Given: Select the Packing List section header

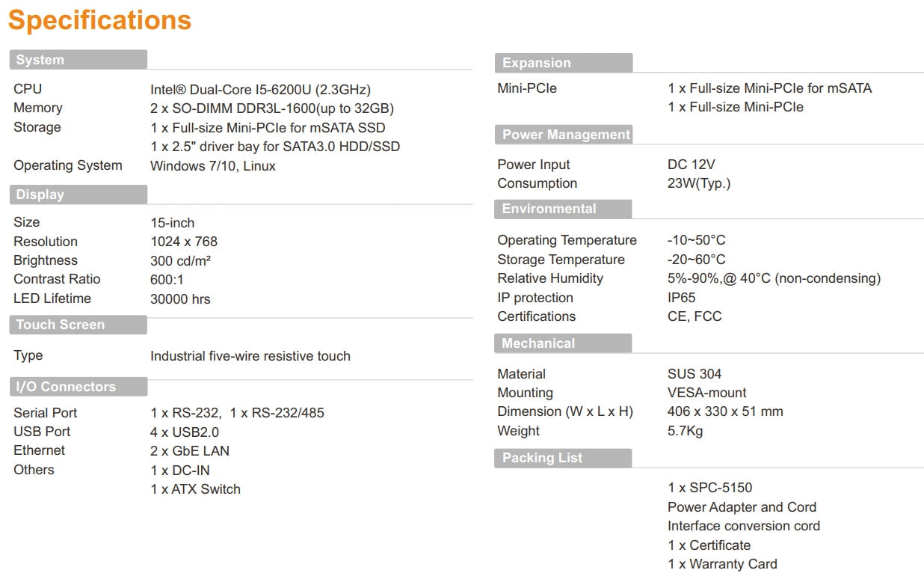Looking at the screenshot, I should tap(542, 458).
